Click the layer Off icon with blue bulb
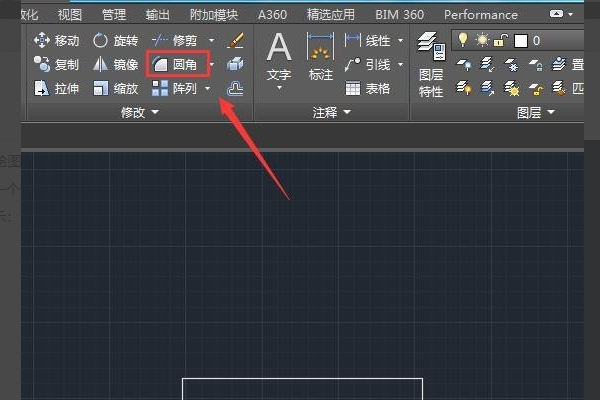 pyautogui.click(x=463, y=64)
